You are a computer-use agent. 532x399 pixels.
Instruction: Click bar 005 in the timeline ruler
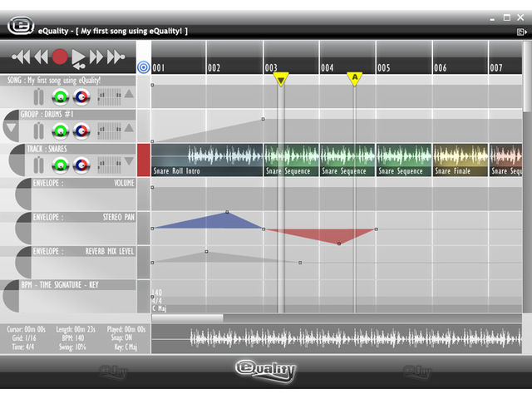[404, 57]
